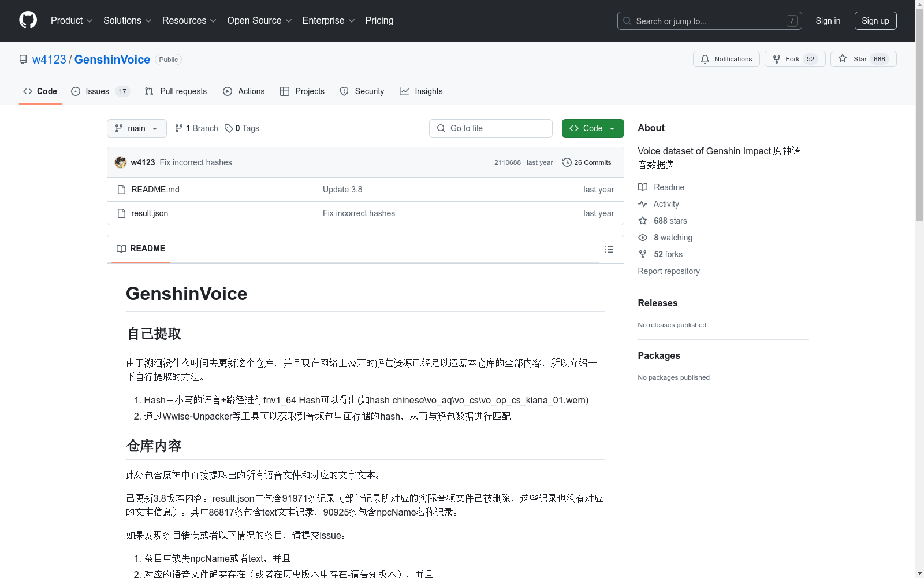
Task: Open the 26 Commits history link
Action: click(587, 162)
